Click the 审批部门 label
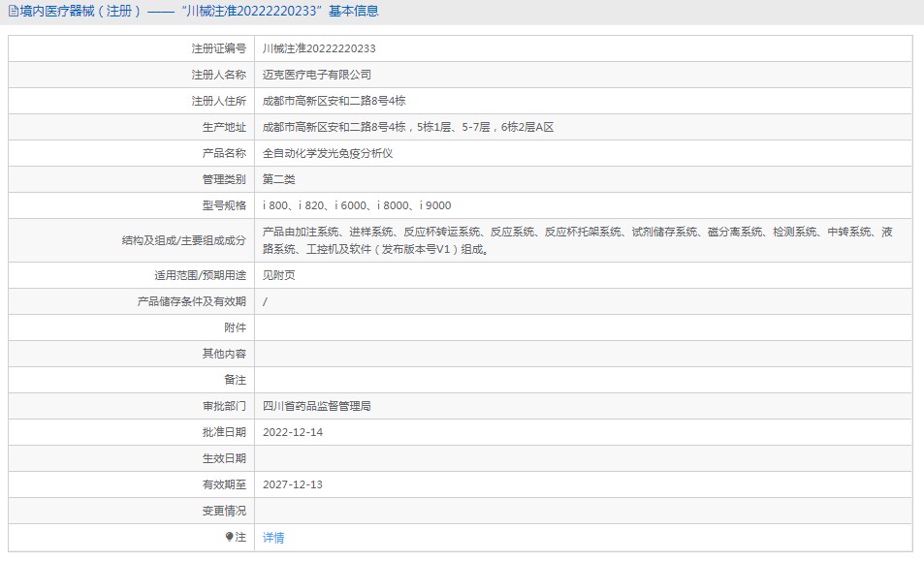 click(224, 406)
